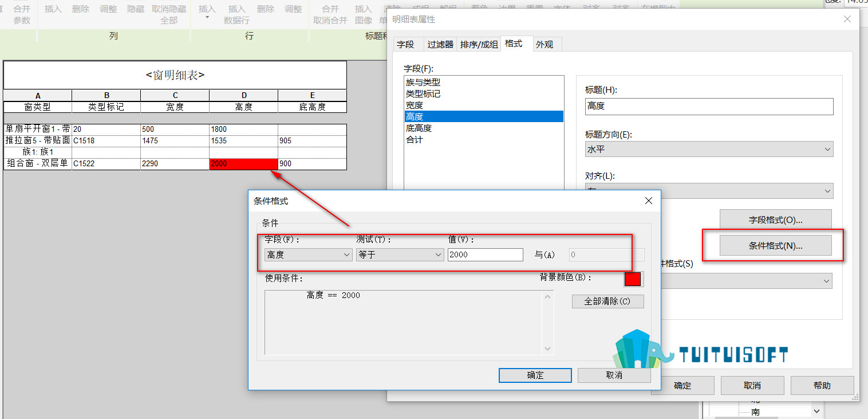868x419 pixels.
Task: Click 确定 in the 条件格式 dialog
Action: 535,375
